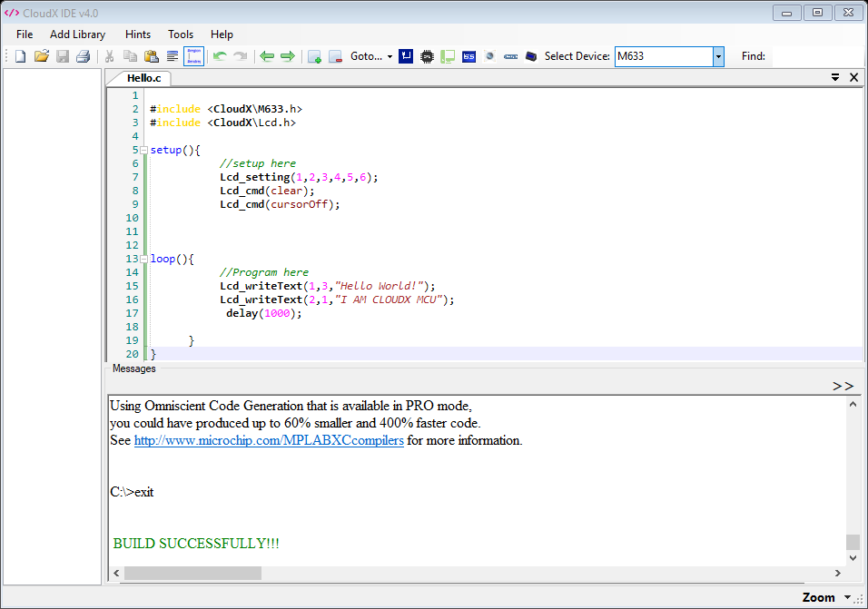This screenshot has height=609, width=868.
Task: Print the code using printer icon
Action: [x=83, y=56]
